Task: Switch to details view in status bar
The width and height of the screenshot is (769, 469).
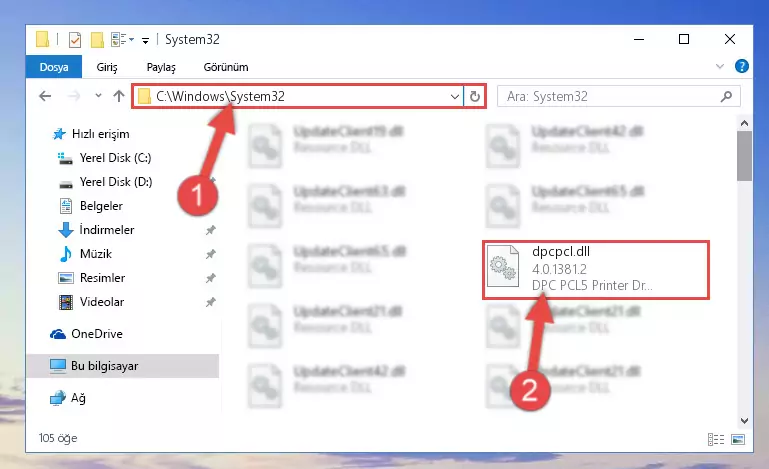Action: point(716,439)
